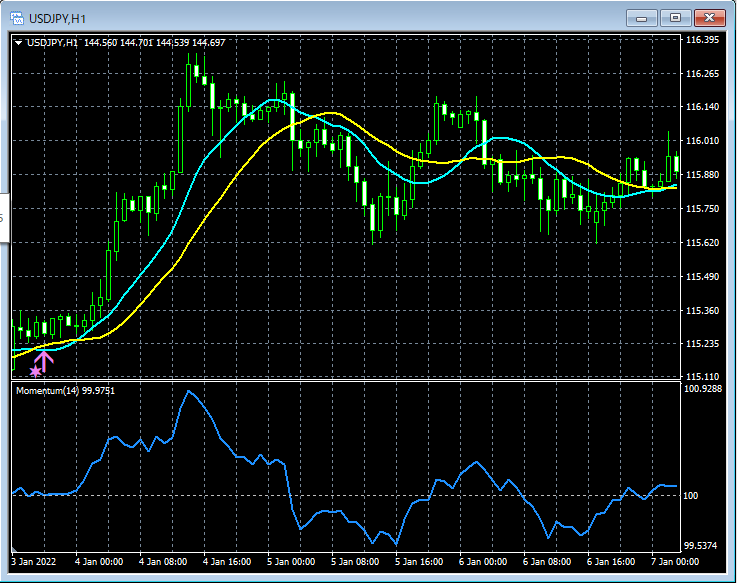This screenshot has width=738, height=583.
Task: Click the 99.5374 momentum scale value
Action: 700,546
